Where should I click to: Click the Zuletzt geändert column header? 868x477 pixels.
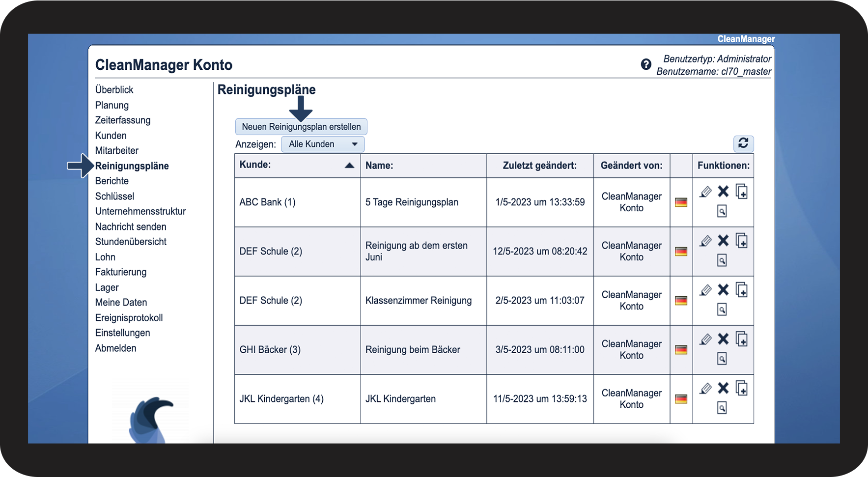(539, 166)
